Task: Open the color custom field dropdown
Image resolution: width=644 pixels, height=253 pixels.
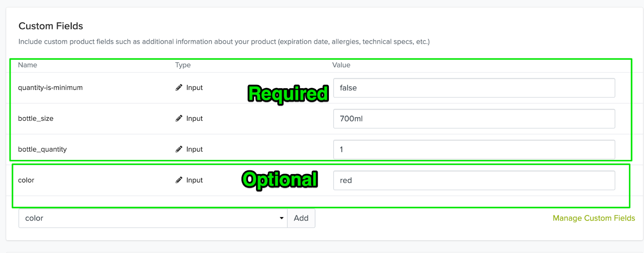Action: 153,218
